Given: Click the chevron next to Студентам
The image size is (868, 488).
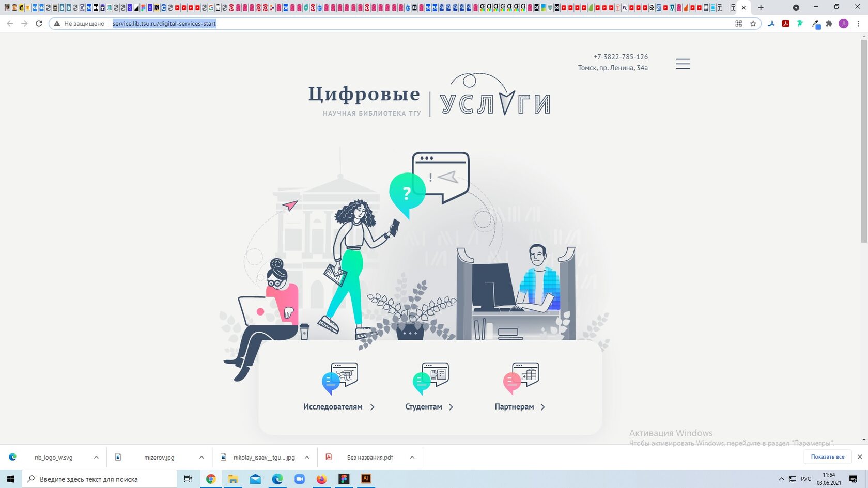Looking at the screenshot, I should point(451,407).
